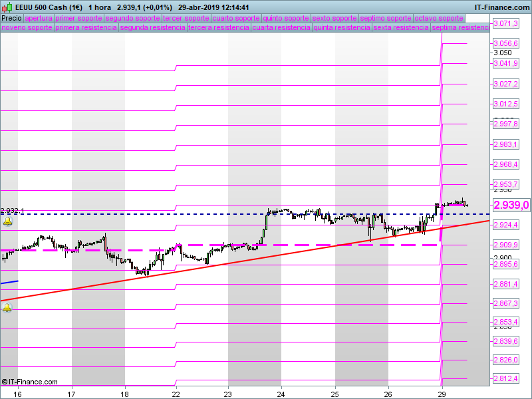532x399 pixels.
Task: Choose the quinto soporte legend item
Action: click(286, 18)
